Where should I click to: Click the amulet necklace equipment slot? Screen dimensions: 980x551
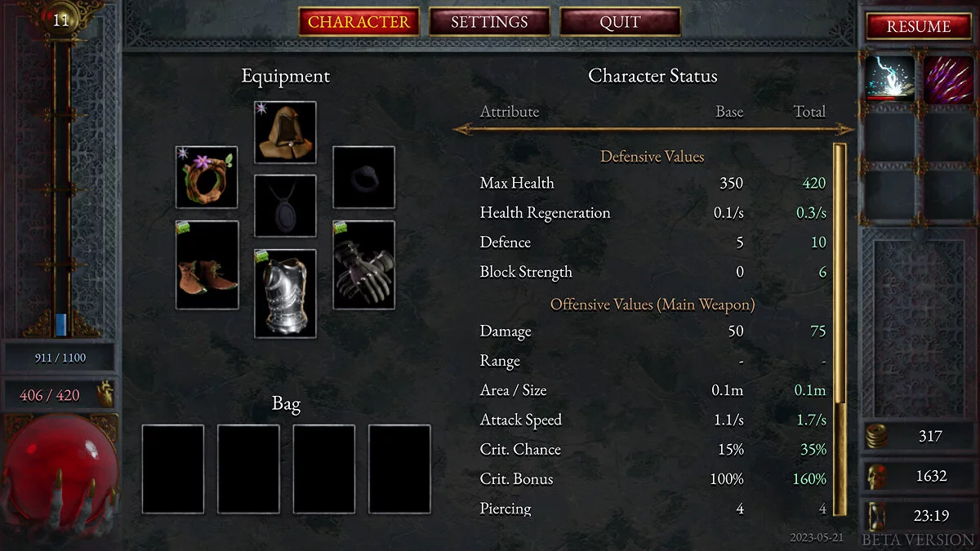[x=285, y=206]
